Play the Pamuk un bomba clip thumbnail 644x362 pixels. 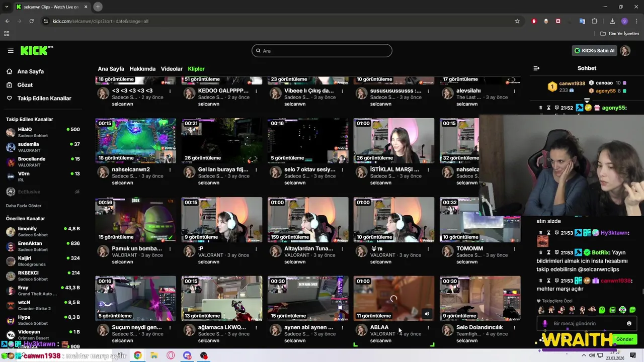coord(136,219)
